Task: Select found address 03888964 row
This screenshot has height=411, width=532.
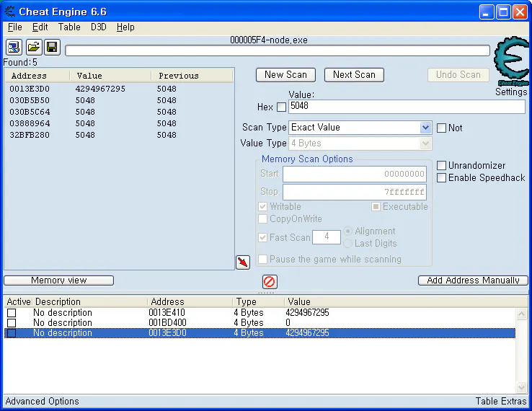Action: pyautogui.click(x=119, y=123)
